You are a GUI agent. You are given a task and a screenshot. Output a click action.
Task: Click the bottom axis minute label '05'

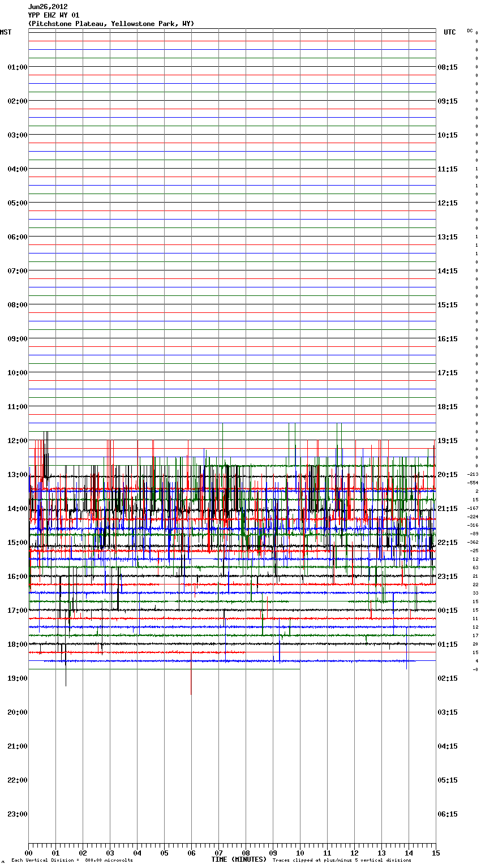164,853
